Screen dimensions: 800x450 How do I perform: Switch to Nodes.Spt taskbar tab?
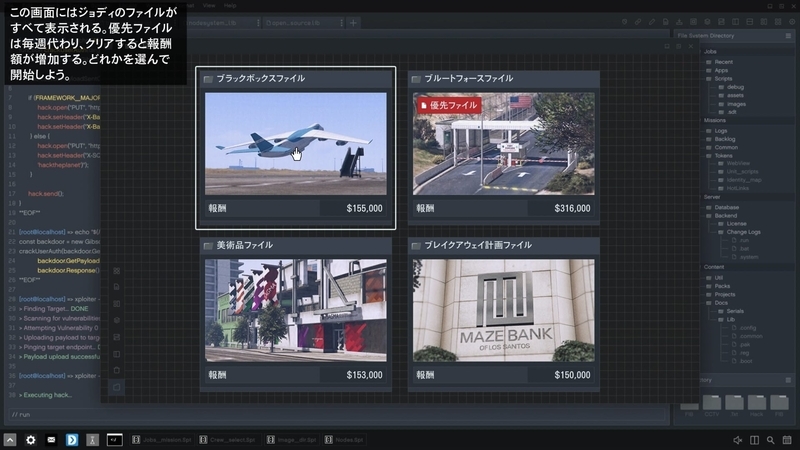click(x=344, y=440)
